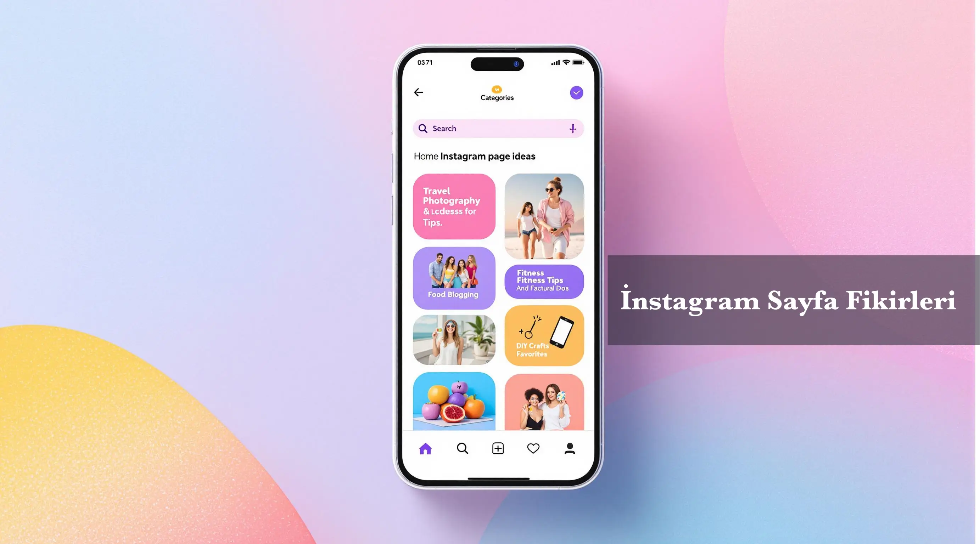Tap the Search bar icon

(x=423, y=128)
